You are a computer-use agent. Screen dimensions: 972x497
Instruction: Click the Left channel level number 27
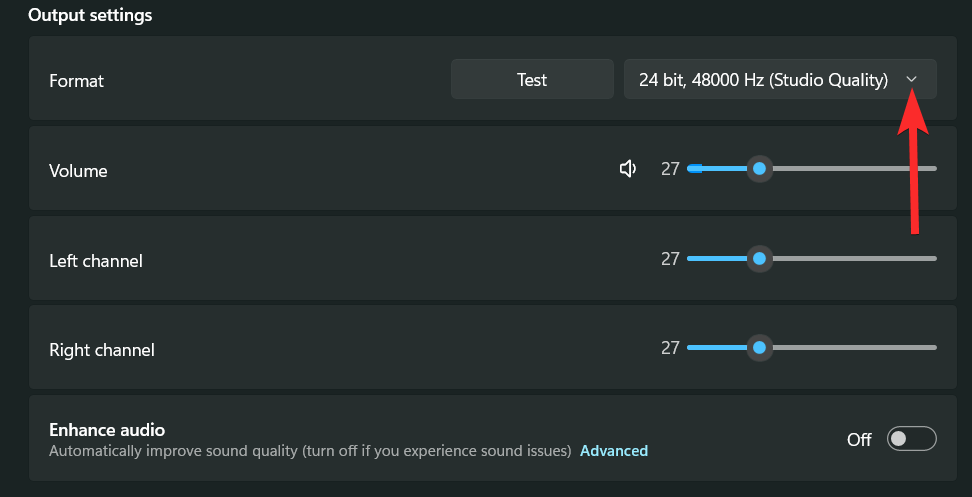pos(670,259)
